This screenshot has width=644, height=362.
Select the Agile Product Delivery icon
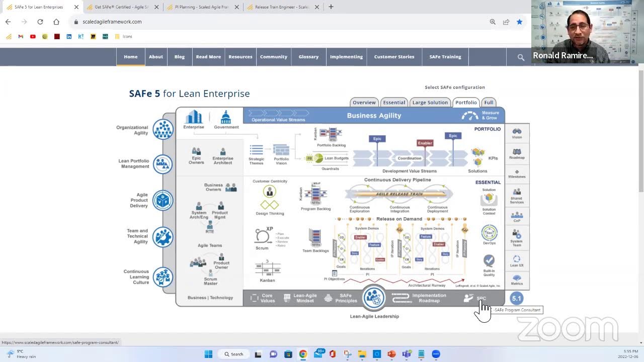click(163, 201)
